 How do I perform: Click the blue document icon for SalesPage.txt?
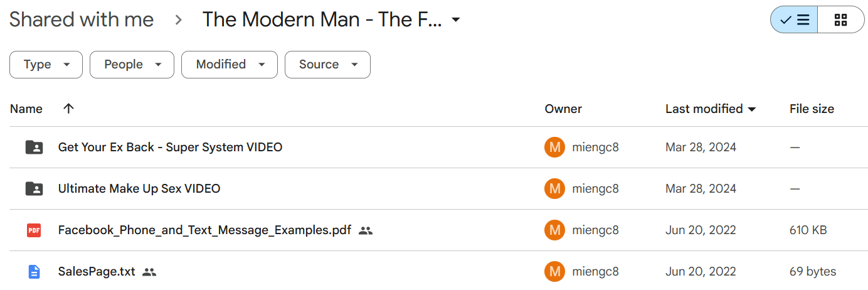[34, 272]
